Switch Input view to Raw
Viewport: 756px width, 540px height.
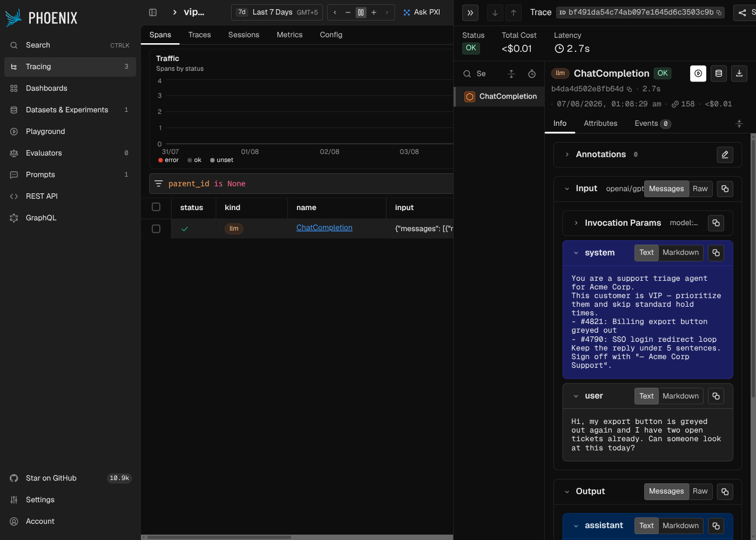pos(700,189)
